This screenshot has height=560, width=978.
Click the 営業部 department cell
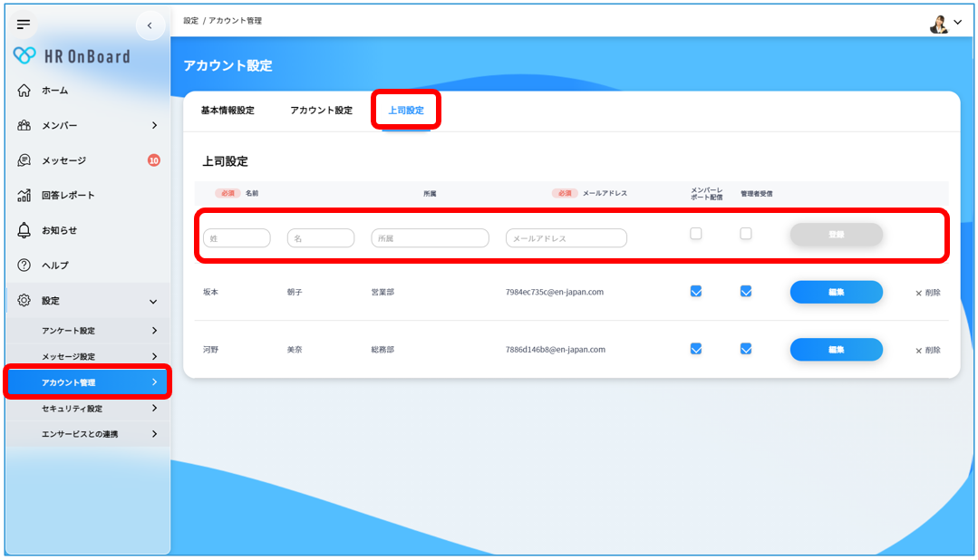(382, 292)
